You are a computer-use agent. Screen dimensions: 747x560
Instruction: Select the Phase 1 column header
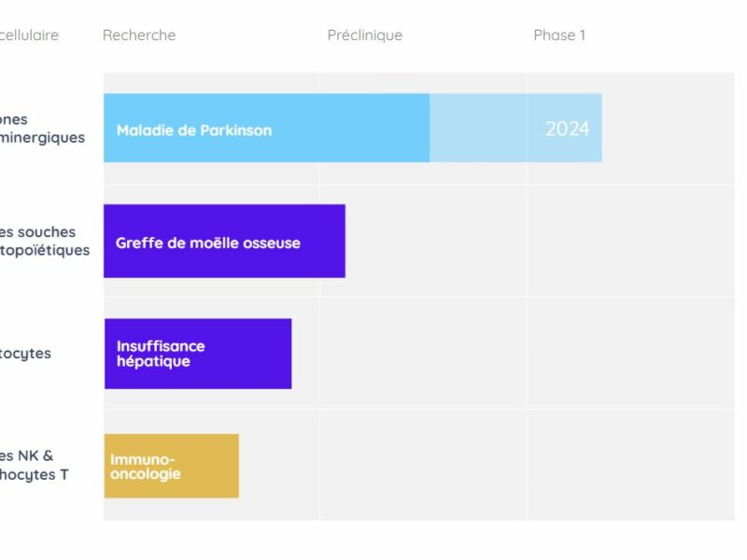(559, 35)
